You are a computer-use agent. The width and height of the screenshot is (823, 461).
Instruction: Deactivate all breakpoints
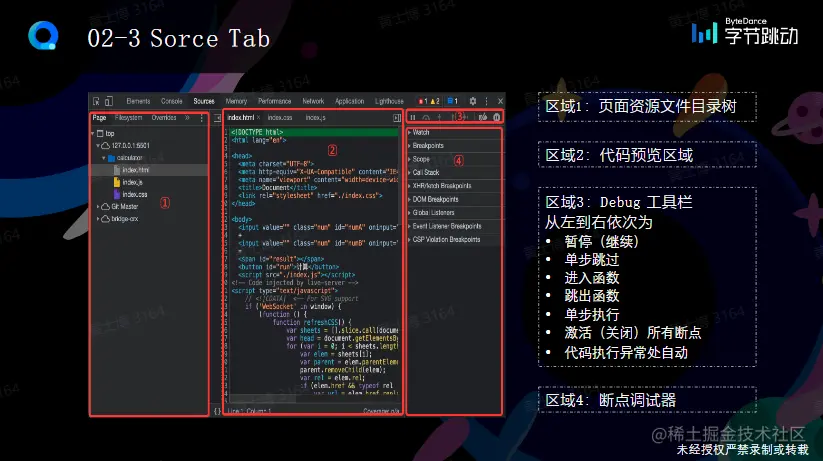[483, 117]
